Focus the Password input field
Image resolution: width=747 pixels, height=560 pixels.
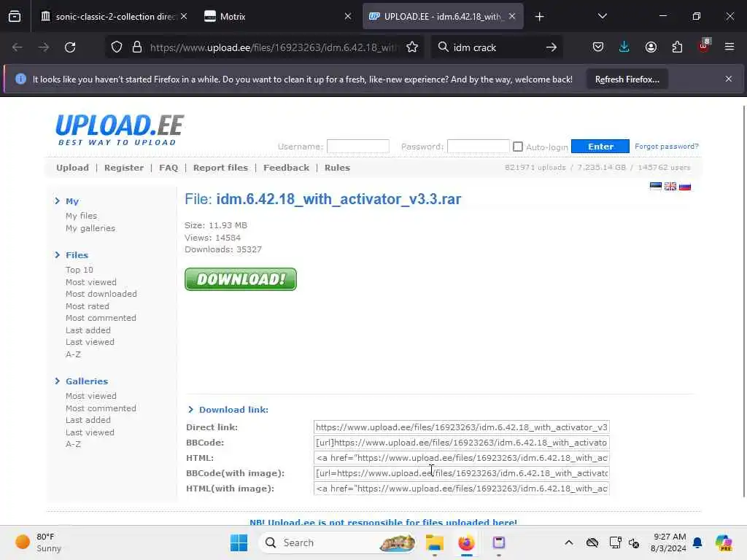coord(479,146)
